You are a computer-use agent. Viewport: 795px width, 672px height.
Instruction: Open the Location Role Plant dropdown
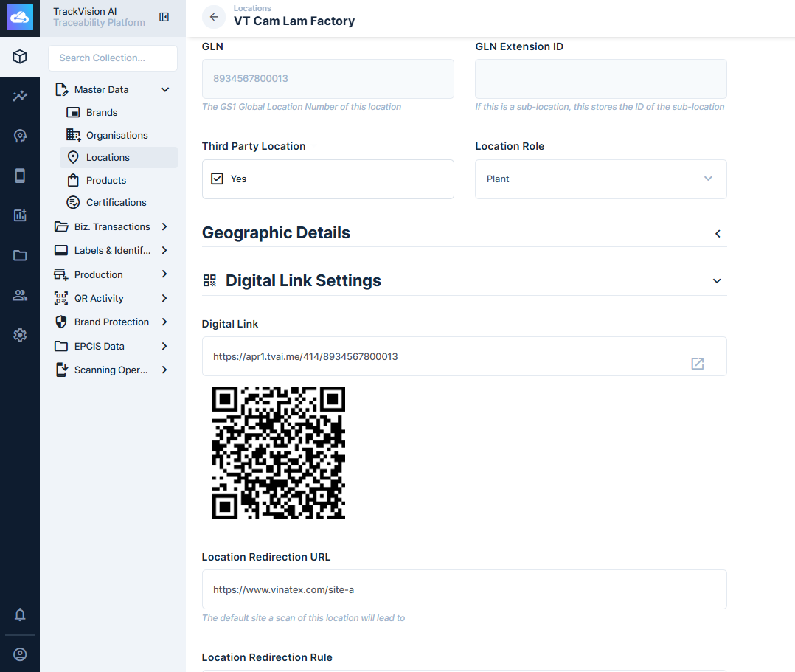[600, 179]
